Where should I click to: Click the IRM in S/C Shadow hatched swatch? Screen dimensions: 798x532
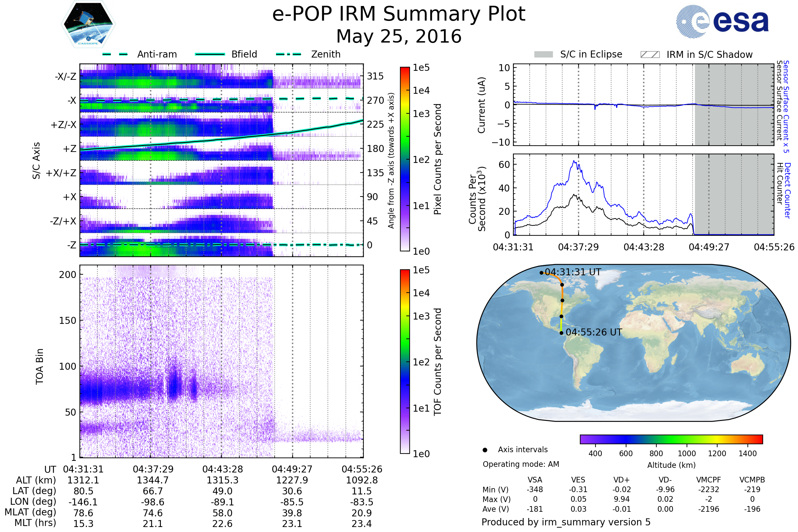point(650,55)
